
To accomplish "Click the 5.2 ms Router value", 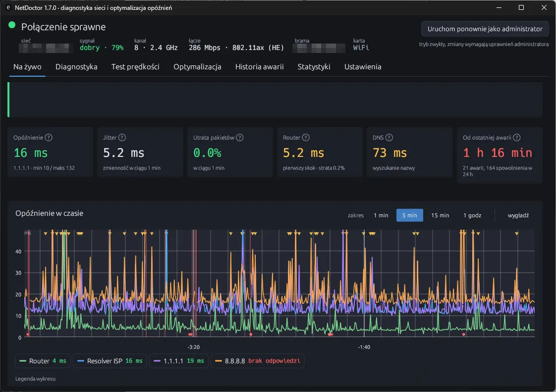I will (304, 152).
